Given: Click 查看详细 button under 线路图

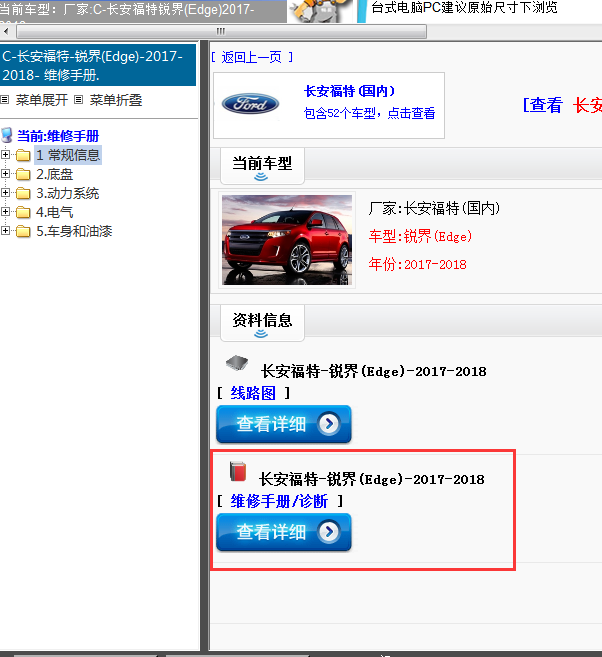Looking at the screenshot, I should coord(284,424).
